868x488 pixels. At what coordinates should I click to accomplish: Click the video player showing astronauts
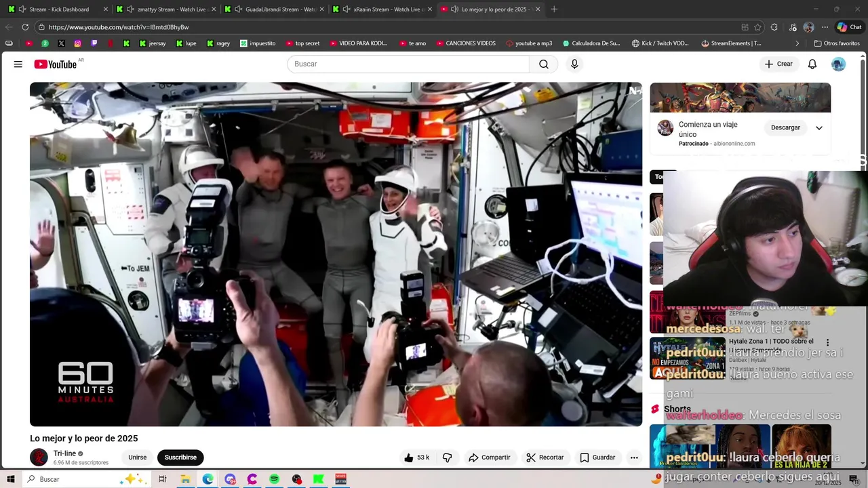(336, 254)
